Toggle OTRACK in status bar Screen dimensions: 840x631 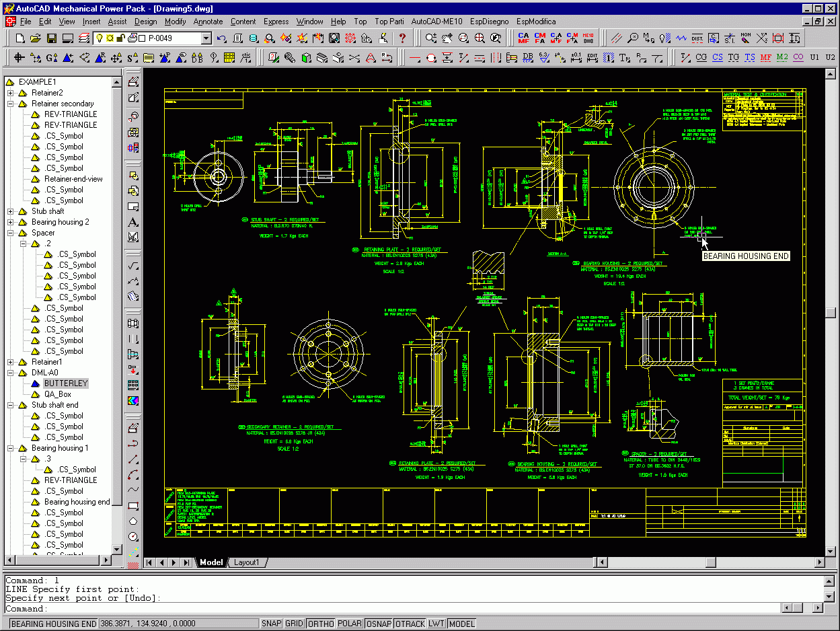(410, 624)
